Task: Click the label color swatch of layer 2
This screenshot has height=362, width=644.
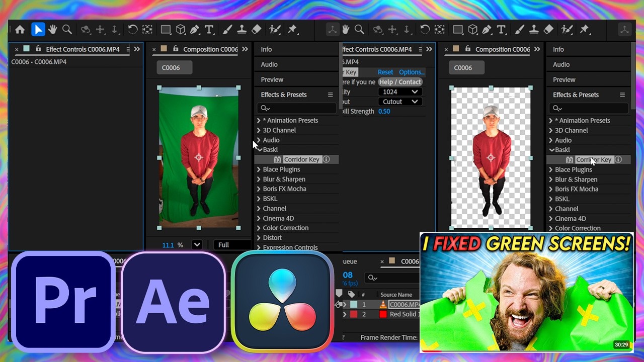Action: pos(354,314)
